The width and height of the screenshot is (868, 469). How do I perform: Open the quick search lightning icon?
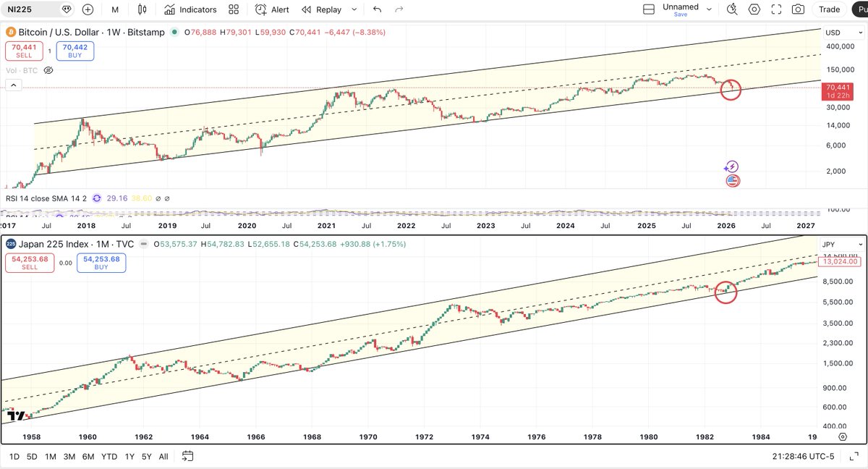pyautogui.click(x=732, y=9)
